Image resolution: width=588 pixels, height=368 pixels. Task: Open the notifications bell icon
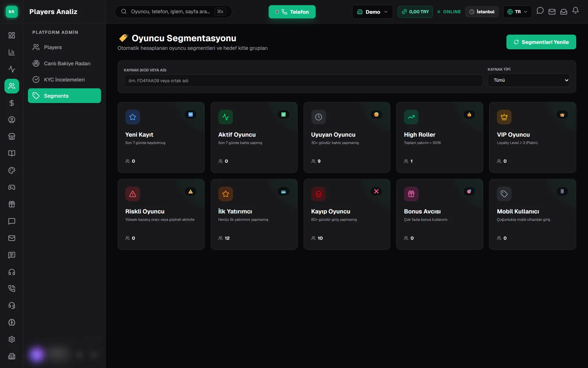click(x=575, y=11)
